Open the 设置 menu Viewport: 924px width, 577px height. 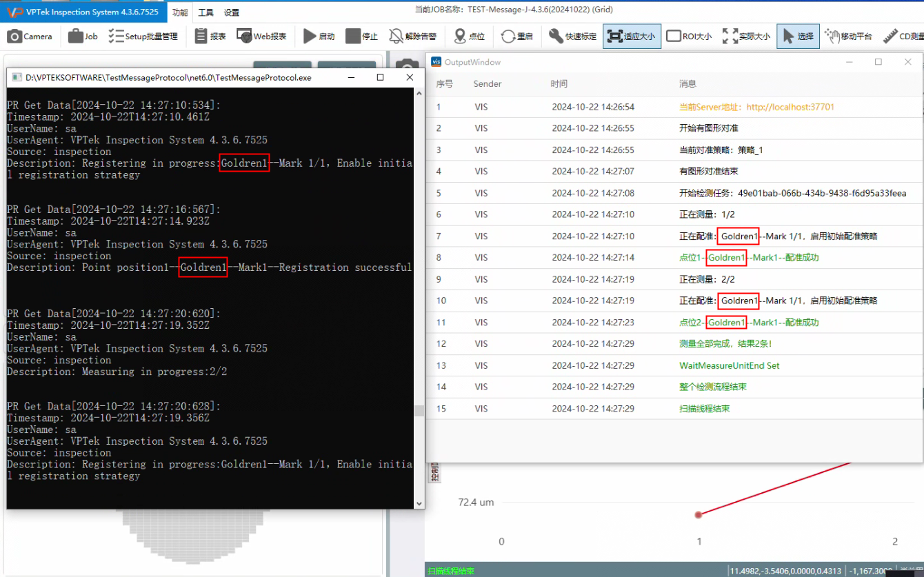point(232,12)
